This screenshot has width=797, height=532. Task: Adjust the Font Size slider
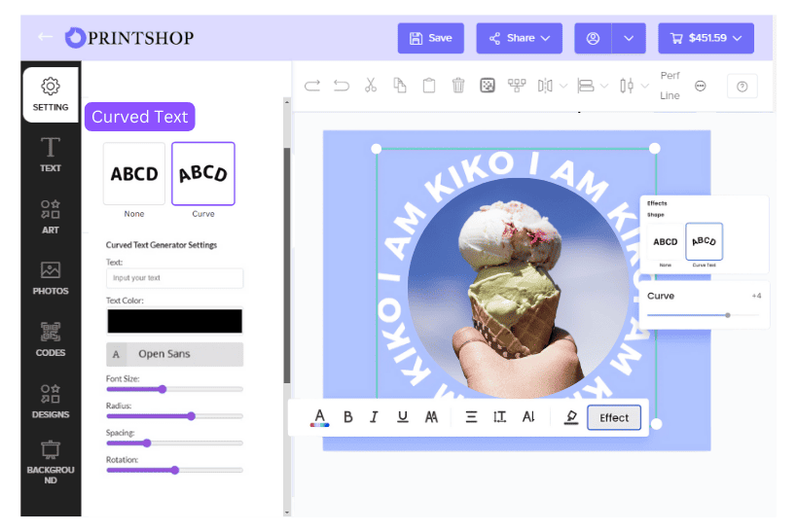tap(163, 389)
